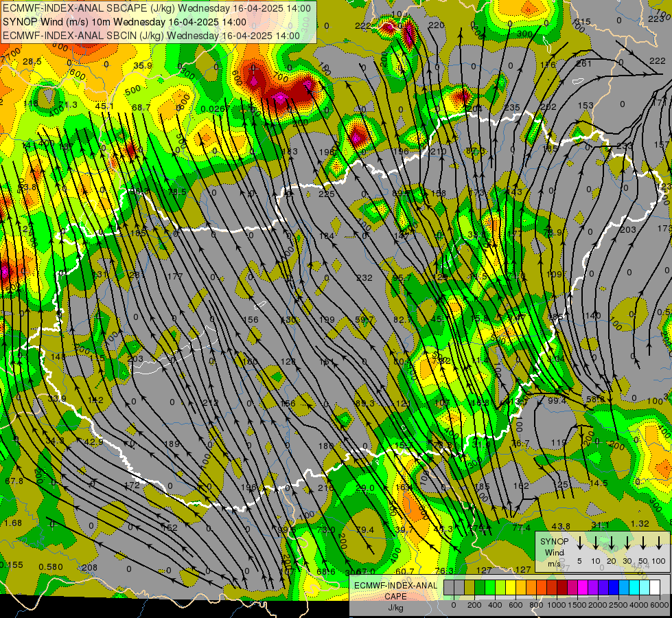Image resolution: width=672 pixels, height=618 pixels.
Task: Click the m/s unit in wind legend
Action: pyautogui.click(x=554, y=564)
